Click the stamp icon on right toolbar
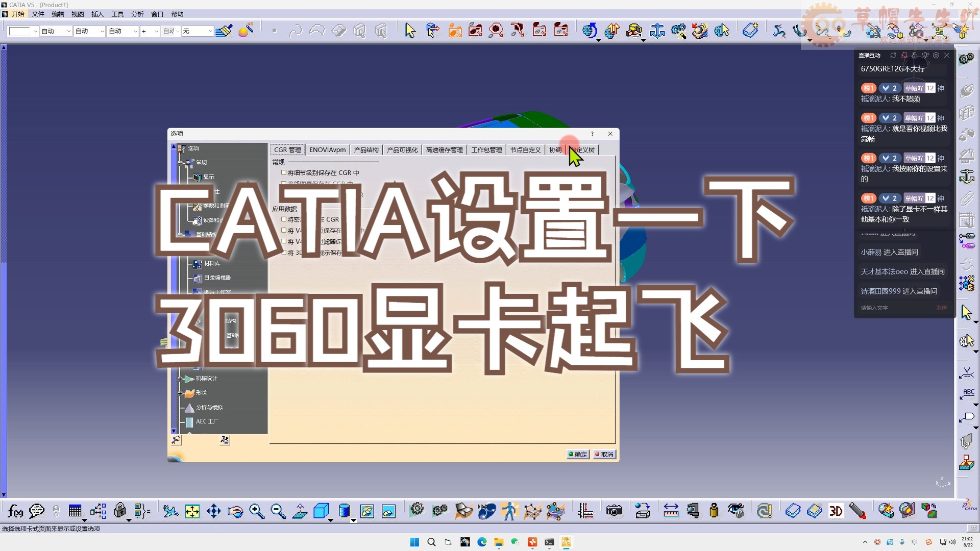980x551 pixels. 967,463
